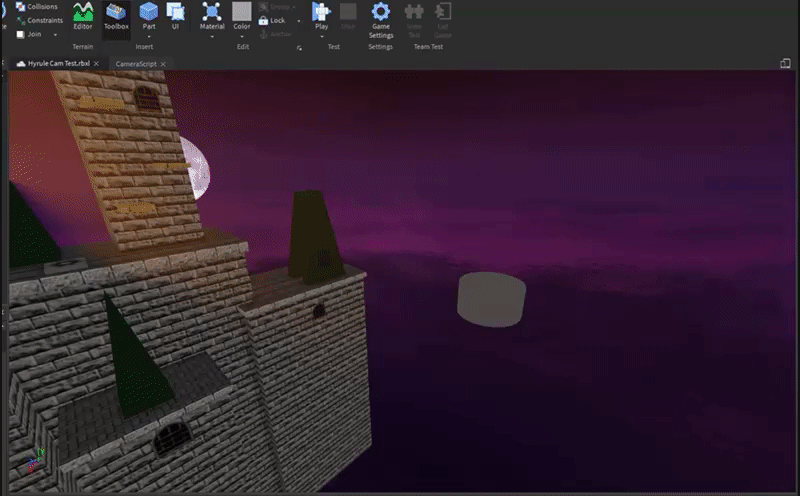
Task: Click the Color swatch
Action: point(242,11)
